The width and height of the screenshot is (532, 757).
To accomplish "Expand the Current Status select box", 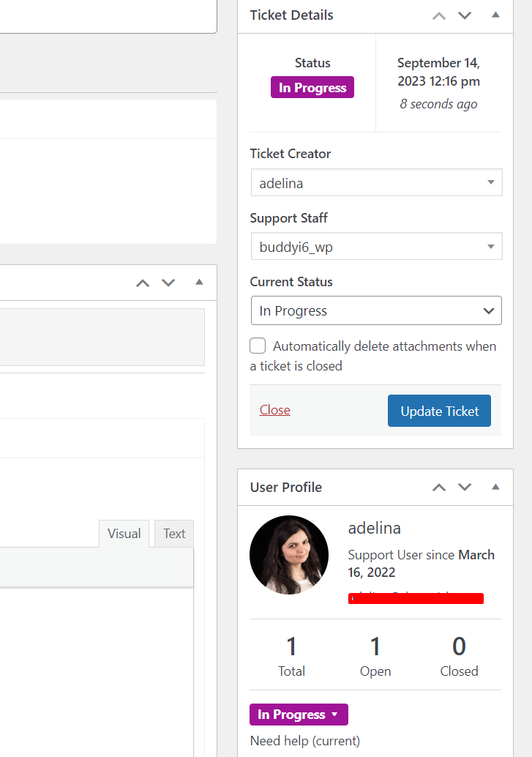I will click(376, 310).
